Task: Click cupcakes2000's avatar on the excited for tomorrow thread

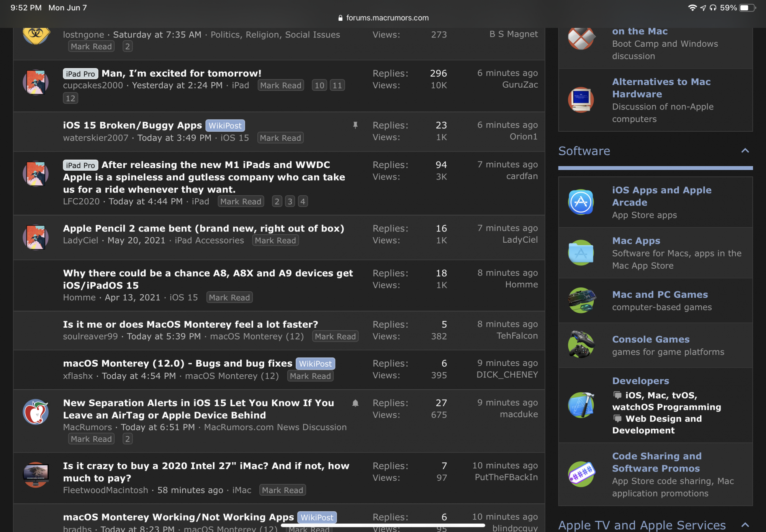Action: click(36, 82)
